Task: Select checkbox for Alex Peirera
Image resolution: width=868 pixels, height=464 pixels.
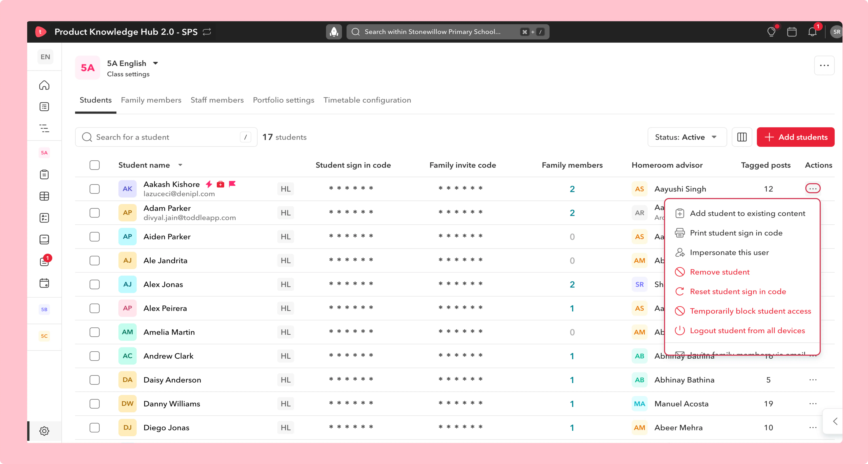Action: 95,308
